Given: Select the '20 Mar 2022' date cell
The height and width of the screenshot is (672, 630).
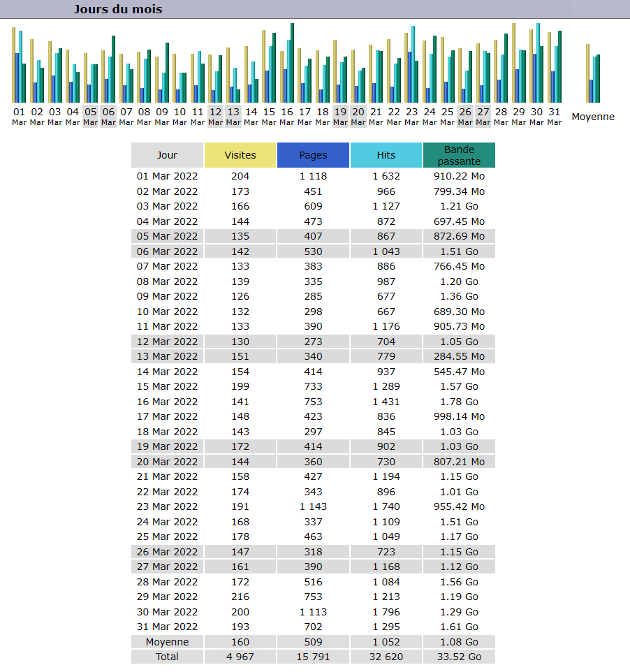Looking at the screenshot, I should 167,462.
